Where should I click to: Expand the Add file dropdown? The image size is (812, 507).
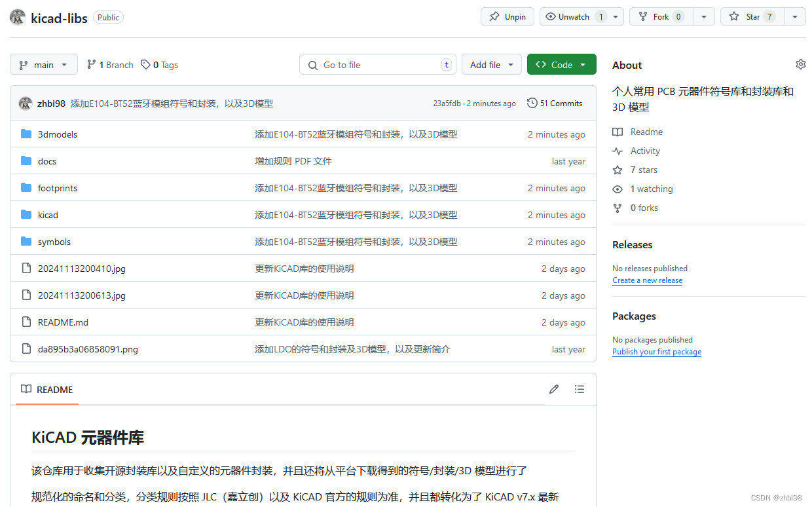pos(492,64)
